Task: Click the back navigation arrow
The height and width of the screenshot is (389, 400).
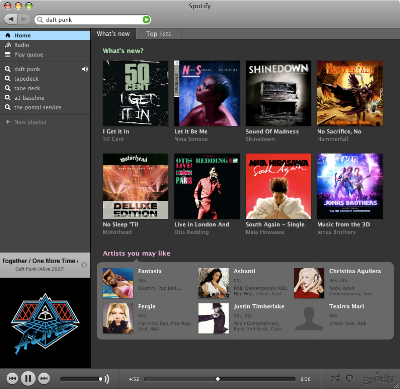Action: pos(11,19)
